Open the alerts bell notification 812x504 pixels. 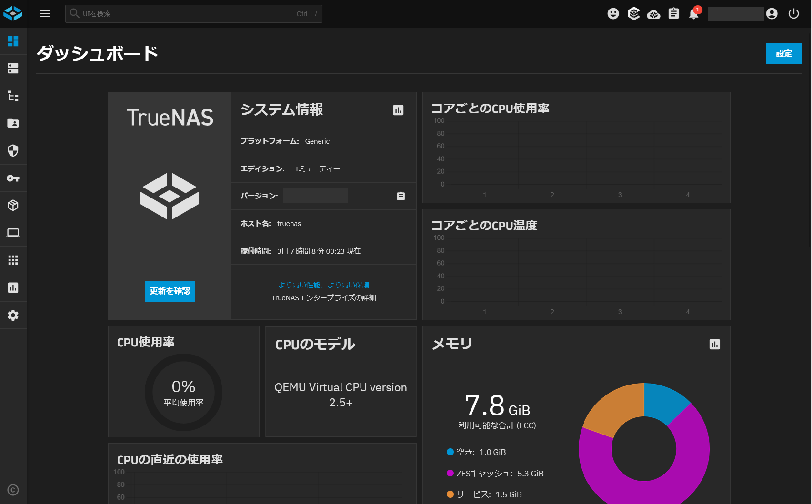click(694, 14)
